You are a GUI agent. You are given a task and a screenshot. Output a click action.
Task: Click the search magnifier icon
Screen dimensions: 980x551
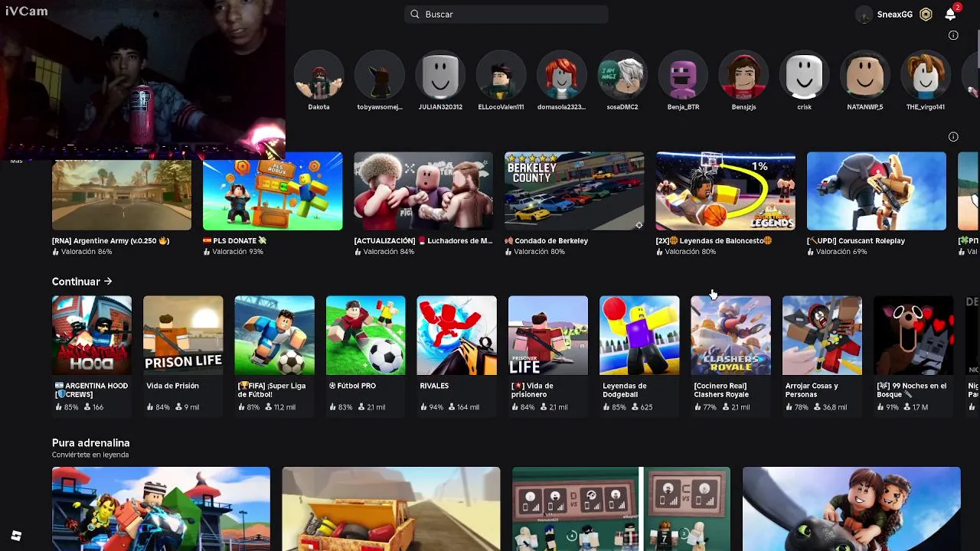pos(415,14)
